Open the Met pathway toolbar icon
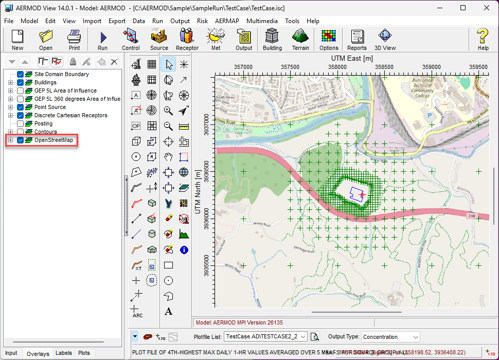The image size is (499, 360). [x=216, y=39]
